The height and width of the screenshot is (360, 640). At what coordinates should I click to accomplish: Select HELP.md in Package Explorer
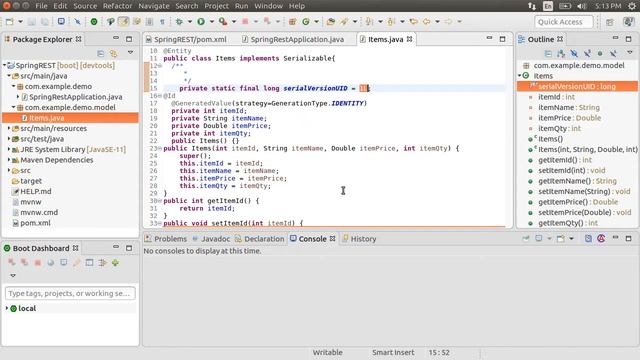click(36, 191)
